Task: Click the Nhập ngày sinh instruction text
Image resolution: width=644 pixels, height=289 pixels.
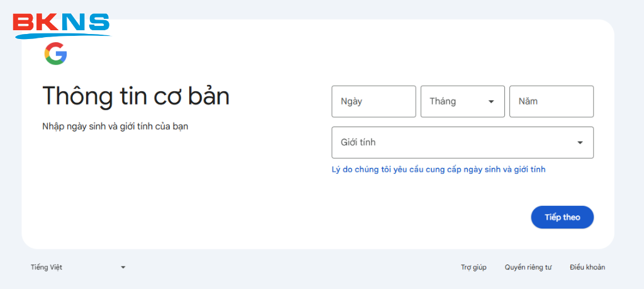Action: coord(115,127)
